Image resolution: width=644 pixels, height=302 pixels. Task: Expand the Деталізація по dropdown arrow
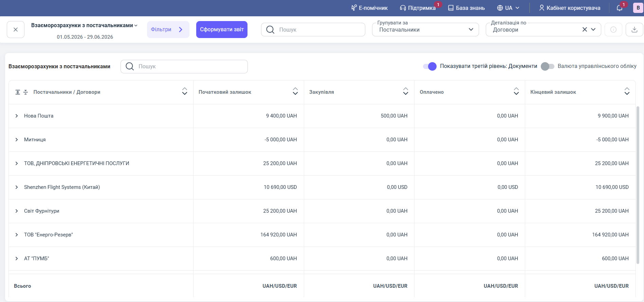pos(593,30)
